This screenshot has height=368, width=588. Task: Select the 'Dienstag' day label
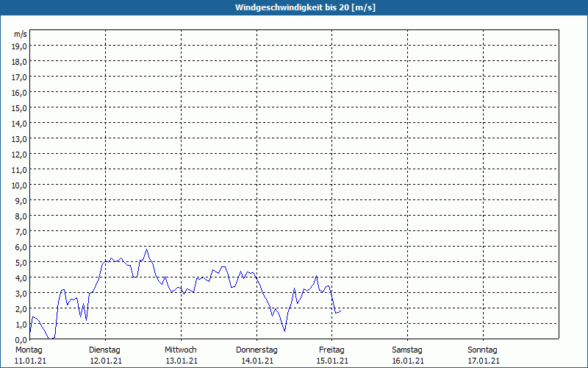pyautogui.click(x=104, y=350)
